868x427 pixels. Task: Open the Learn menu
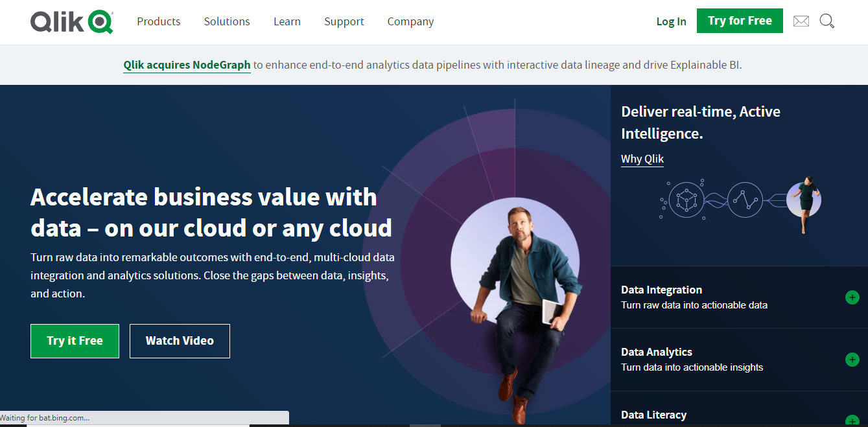pos(287,21)
